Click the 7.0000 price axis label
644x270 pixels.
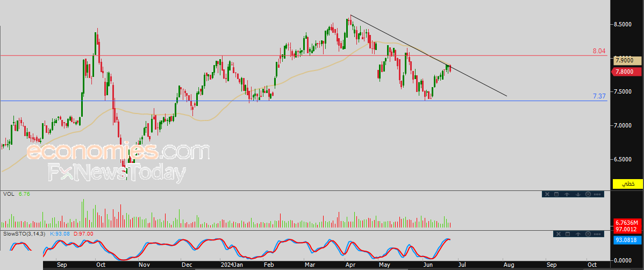click(622, 125)
